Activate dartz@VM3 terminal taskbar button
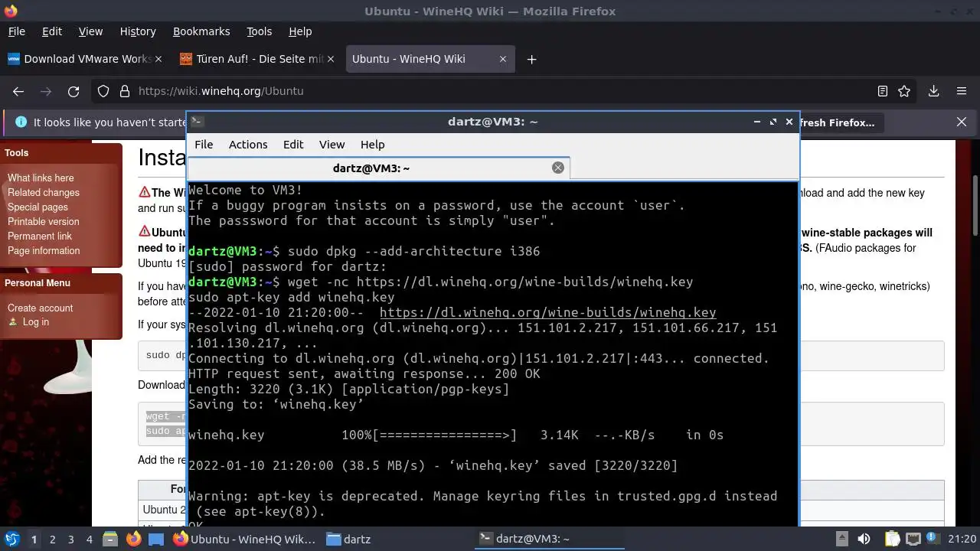Screen dimensions: 980x551 pyautogui.click(x=549, y=539)
